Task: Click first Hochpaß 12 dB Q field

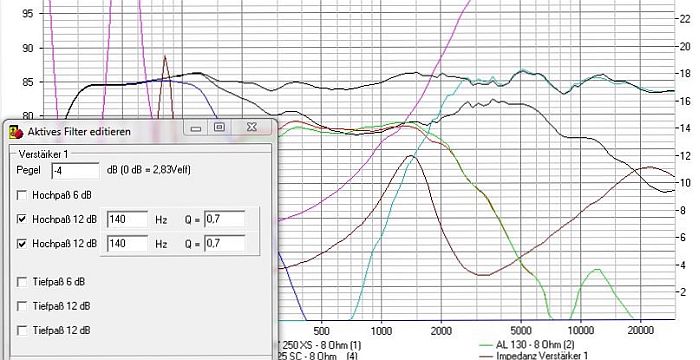Action: pyautogui.click(x=225, y=219)
